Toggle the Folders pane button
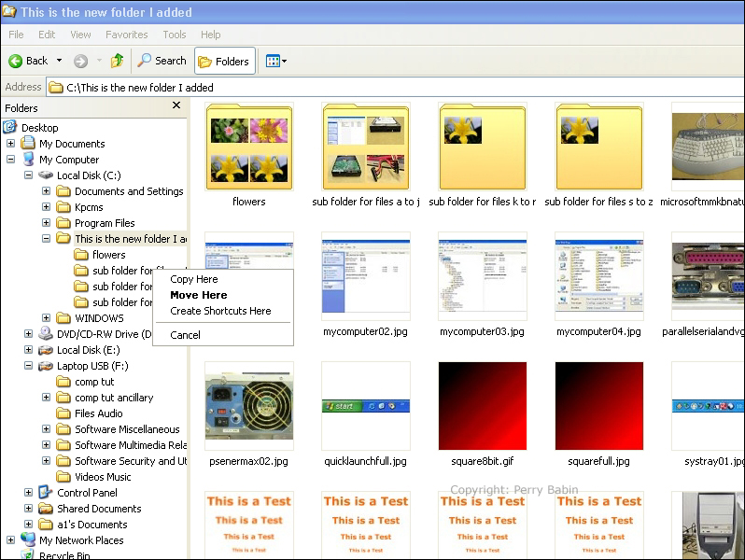 225,62
